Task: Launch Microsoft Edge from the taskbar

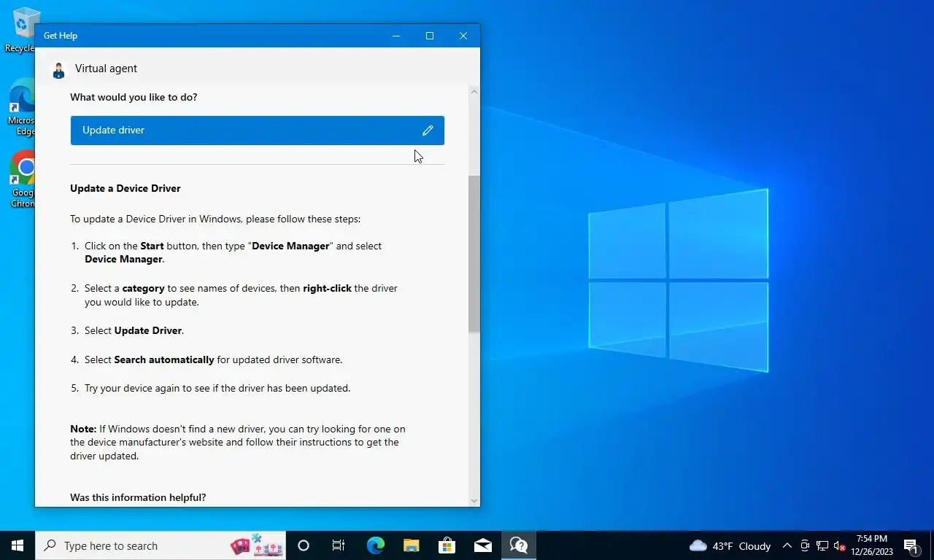Action: click(x=375, y=545)
